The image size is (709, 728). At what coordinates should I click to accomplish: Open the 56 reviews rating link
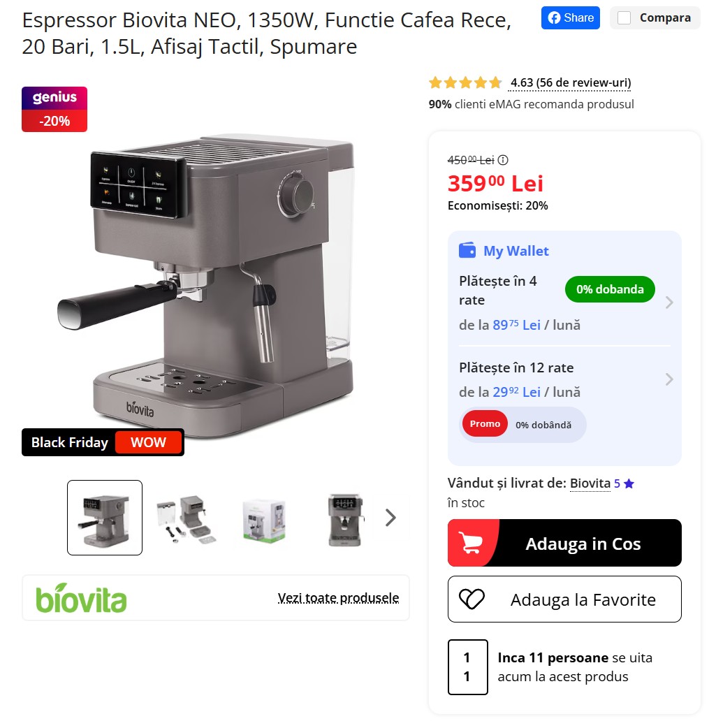(571, 83)
